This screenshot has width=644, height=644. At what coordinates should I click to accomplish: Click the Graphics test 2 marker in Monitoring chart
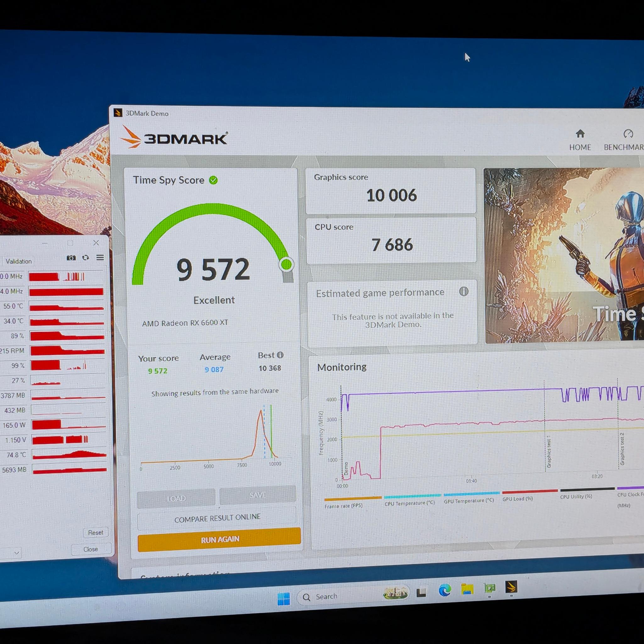click(622, 449)
